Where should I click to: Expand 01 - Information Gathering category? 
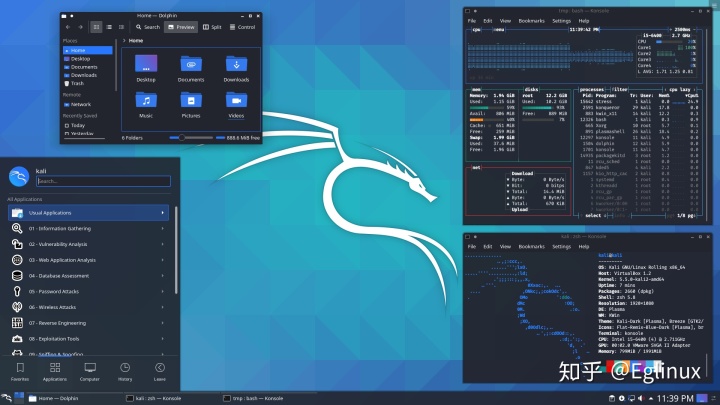tap(88, 229)
